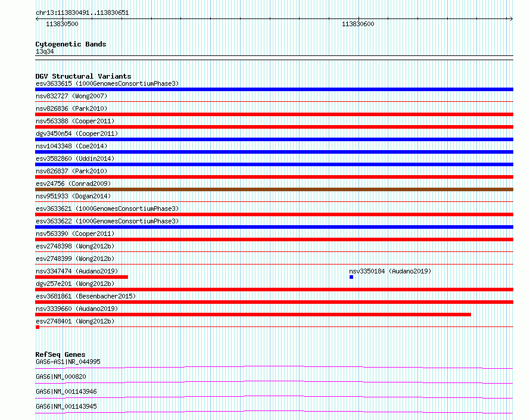Click the ruler's right arrow end
The height and width of the screenshot is (420, 530).
512,18
